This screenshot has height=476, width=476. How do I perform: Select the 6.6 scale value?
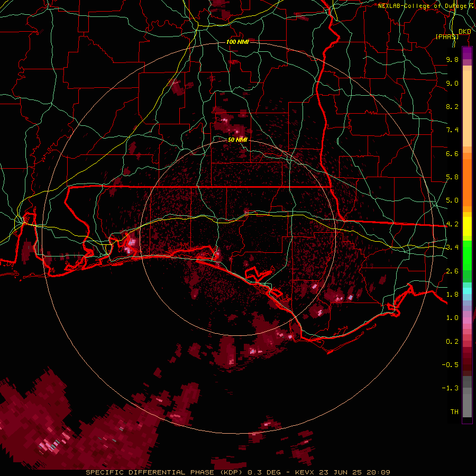[452, 153]
